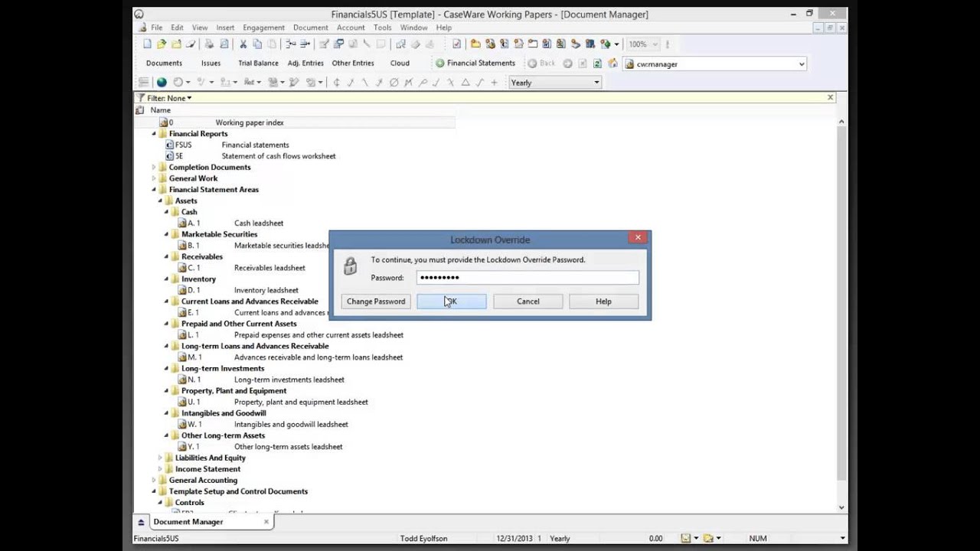Click the Forward arrow next to Back
Viewport: 980px width, 551px height.
pos(567,64)
